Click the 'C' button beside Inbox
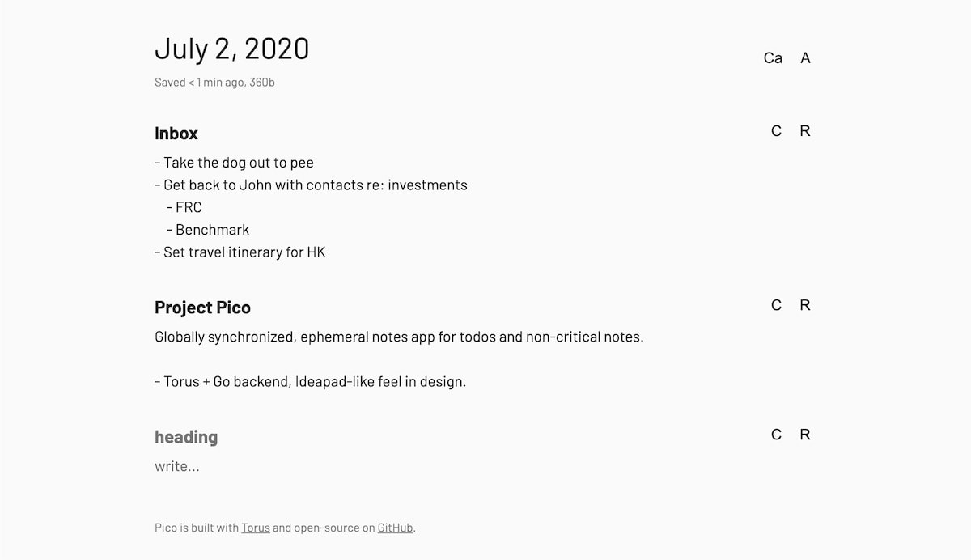Screen dimensions: 971x560 click(x=776, y=131)
